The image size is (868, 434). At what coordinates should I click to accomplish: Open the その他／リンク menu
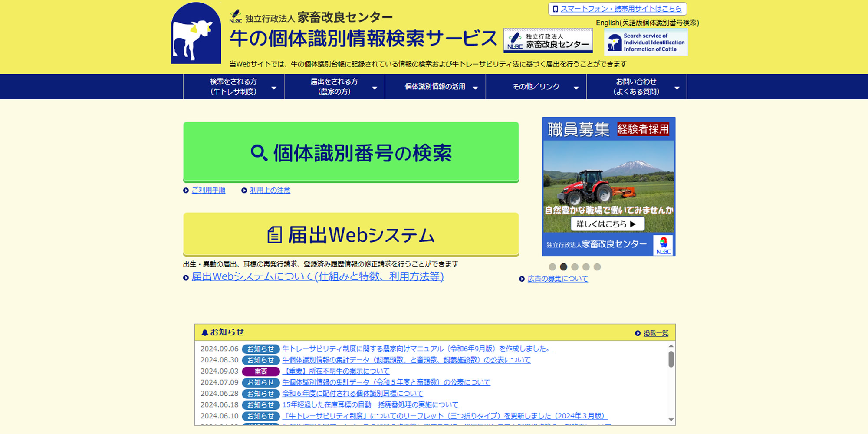coord(536,87)
